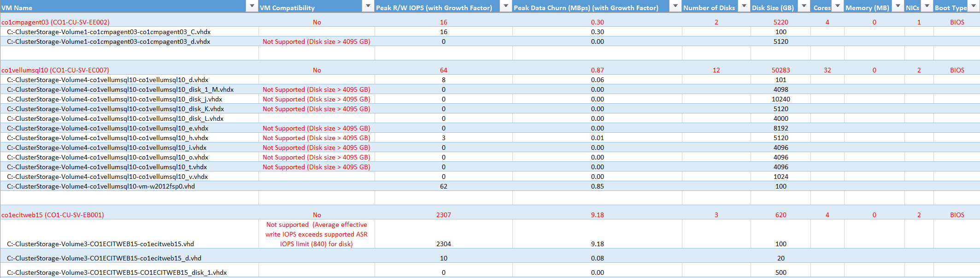Screen dimensions: 980x278
Task: Select the 10240 disk size cell
Action: pyautogui.click(x=781, y=99)
